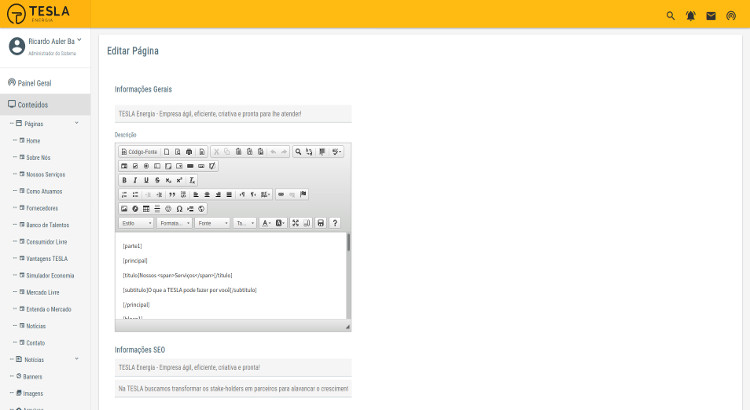Toggle subscript formatting
Viewport: 750px width, 410px height.
tap(168, 180)
